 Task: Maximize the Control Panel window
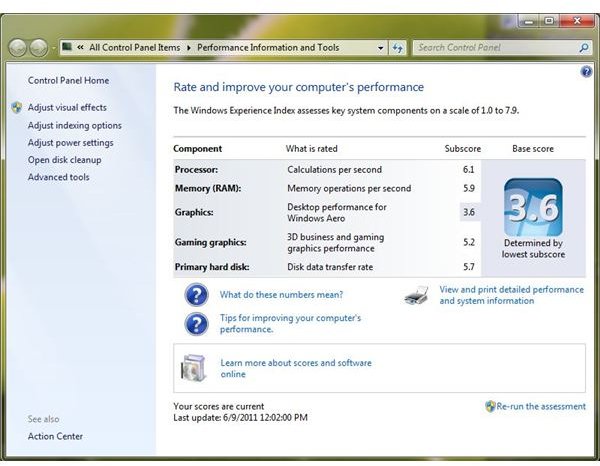(549, 21)
